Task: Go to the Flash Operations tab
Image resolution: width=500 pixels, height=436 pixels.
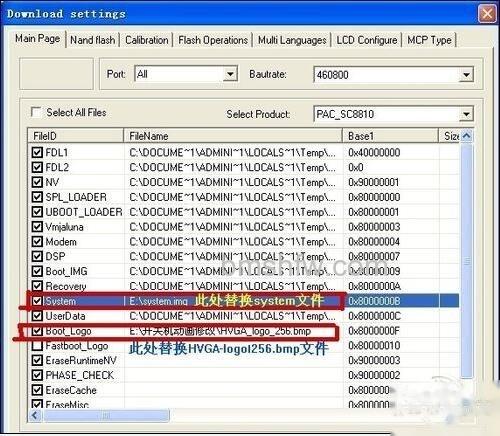Action: (x=213, y=40)
